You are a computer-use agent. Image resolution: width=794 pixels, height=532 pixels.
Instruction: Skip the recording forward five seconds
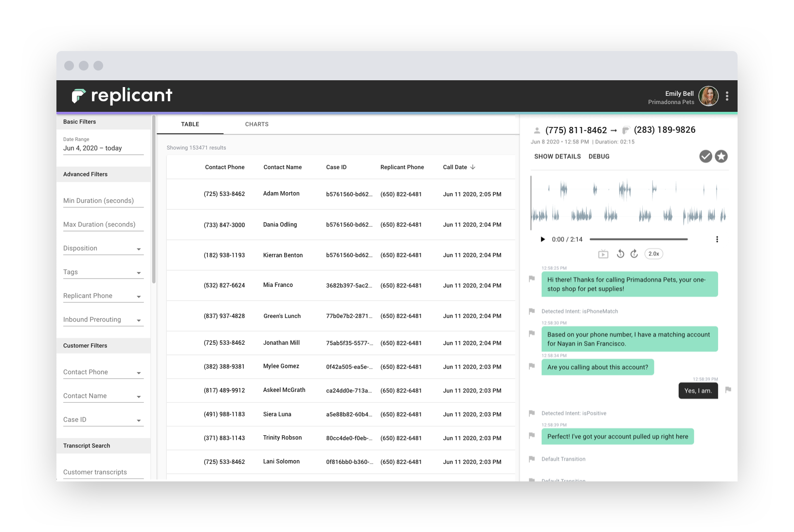point(634,253)
